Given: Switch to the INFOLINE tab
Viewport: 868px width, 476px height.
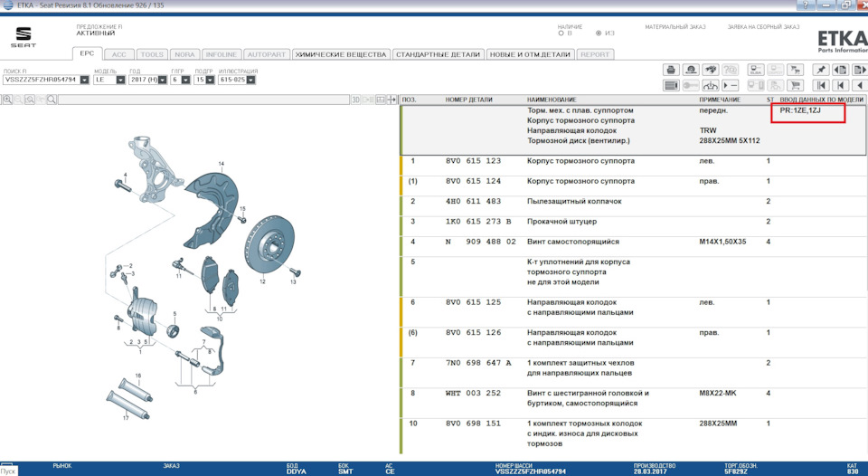Looking at the screenshot, I should pyautogui.click(x=222, y=54).
